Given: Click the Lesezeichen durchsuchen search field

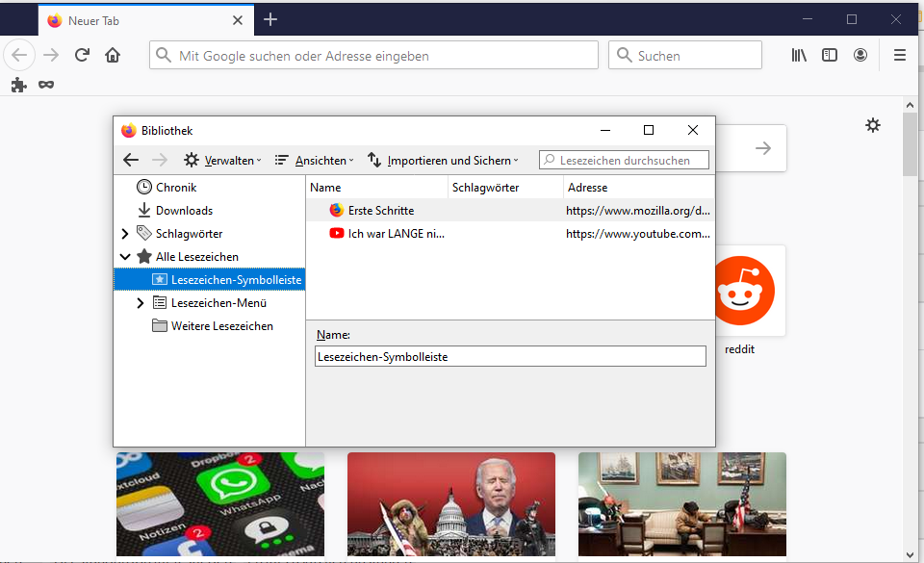Looking at the screenshot, I should coord(631,161).
